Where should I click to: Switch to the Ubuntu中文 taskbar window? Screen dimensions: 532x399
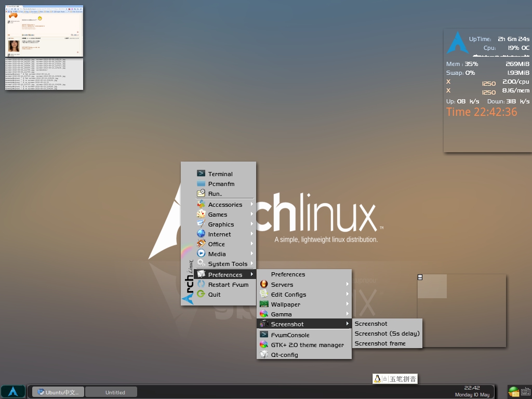58,392
